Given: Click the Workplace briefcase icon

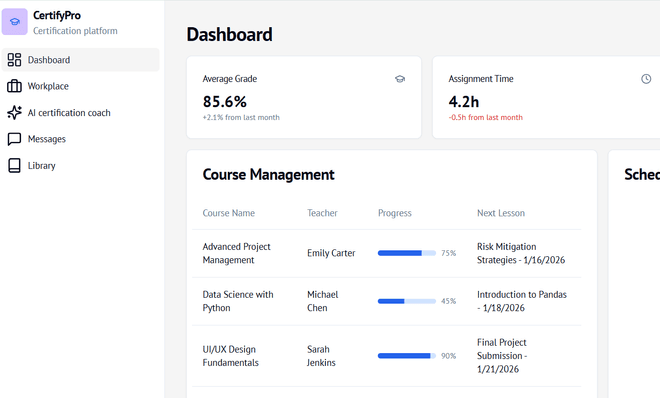Looking at the screenshot, I should pyautogui.click(x=14, y=86).
